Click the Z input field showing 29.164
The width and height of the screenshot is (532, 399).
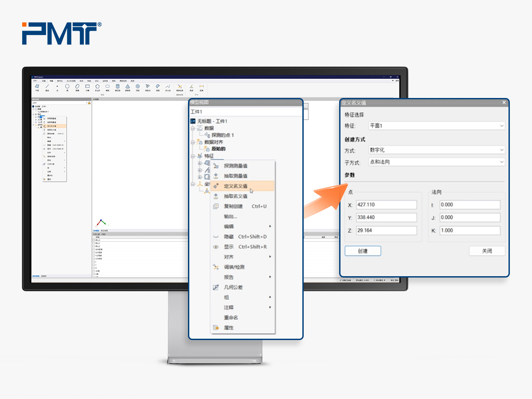386,231
